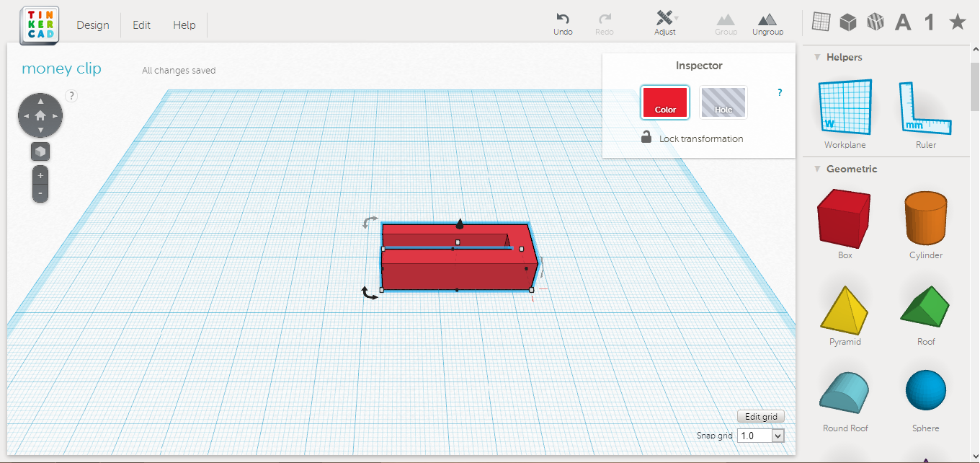Reset to home view
980x463 pixels.
click(x=40, y=115)
